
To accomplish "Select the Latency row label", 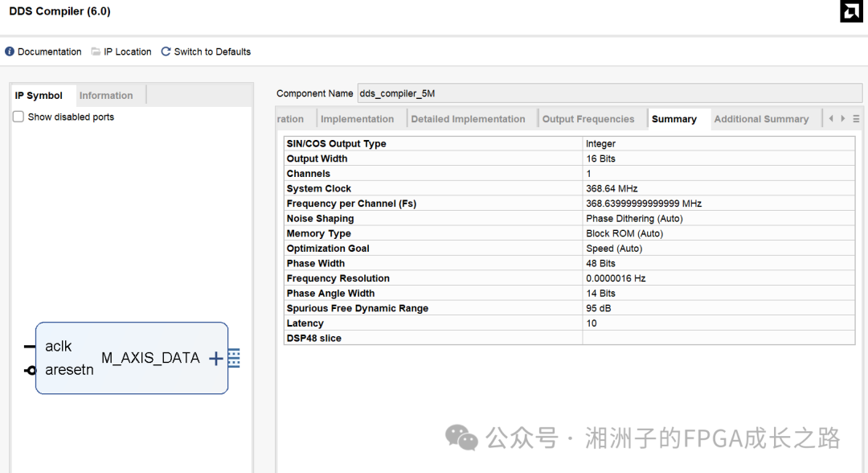I will [305, 323].
